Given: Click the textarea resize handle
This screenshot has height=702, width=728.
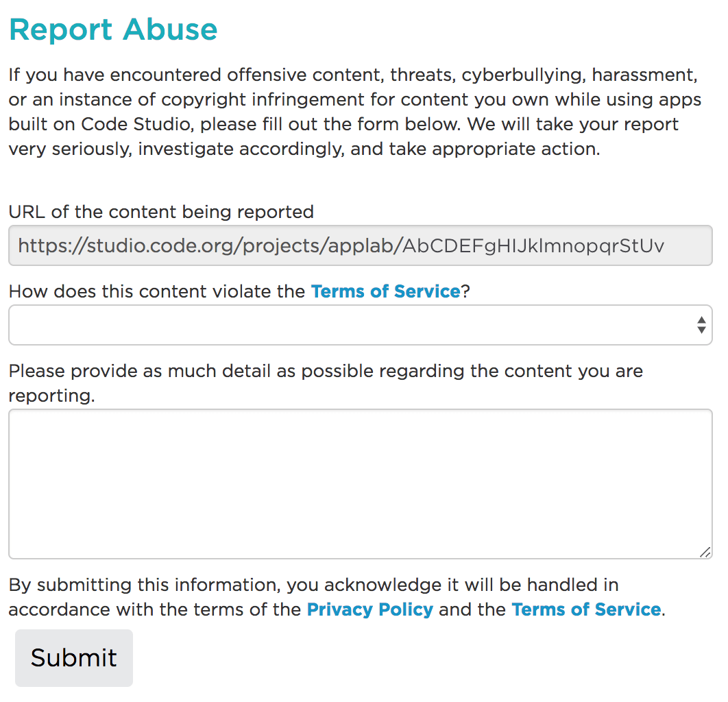Looking at the screenshot, I should [705, 552].
